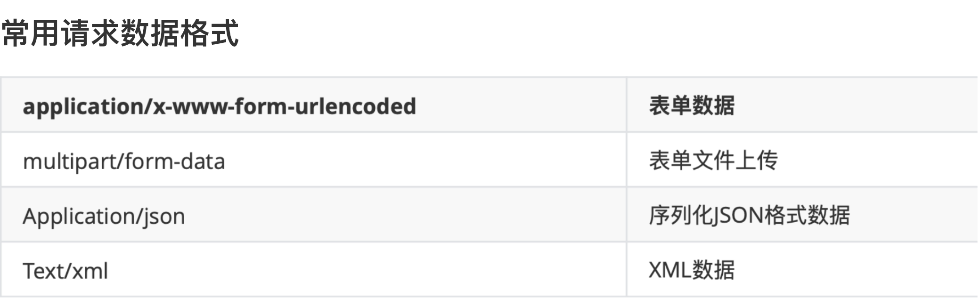Select the Text/xml table cell

pyautogui.click(x=65, y=271)
